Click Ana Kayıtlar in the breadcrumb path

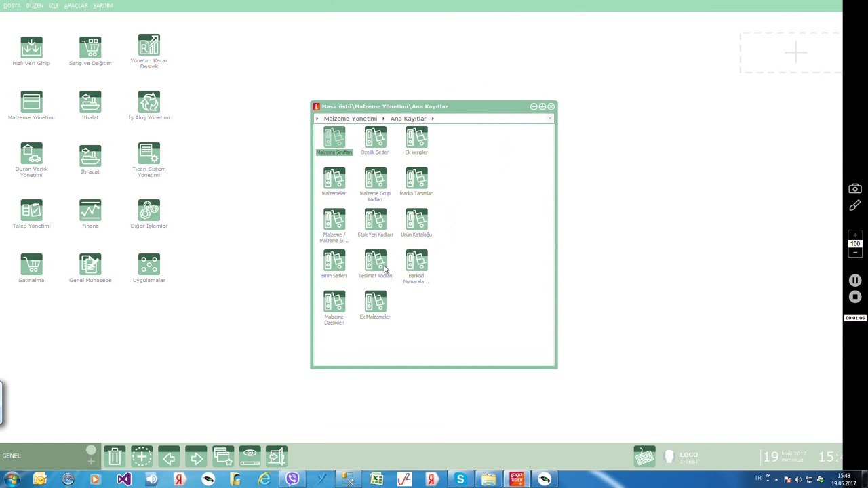pos(408,119)
